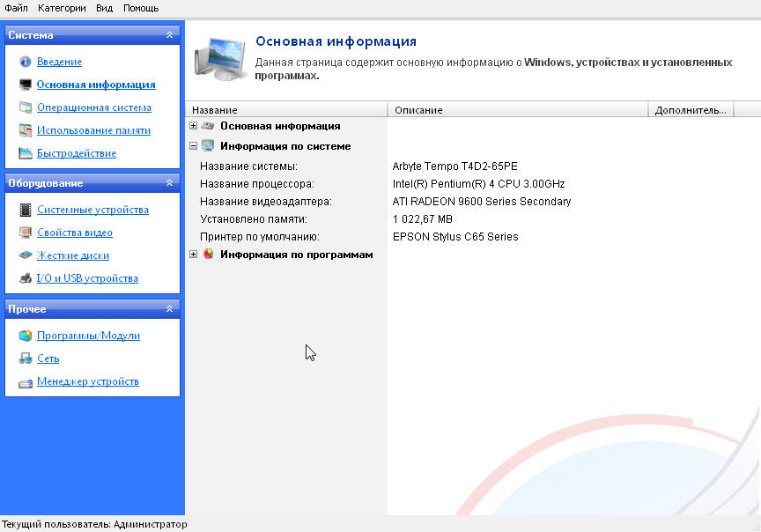The height and width of the screenshot is (532, 761).
Task: Click the value Arbyte Tempo T4D2-65PE
Action: click(454, 166)
